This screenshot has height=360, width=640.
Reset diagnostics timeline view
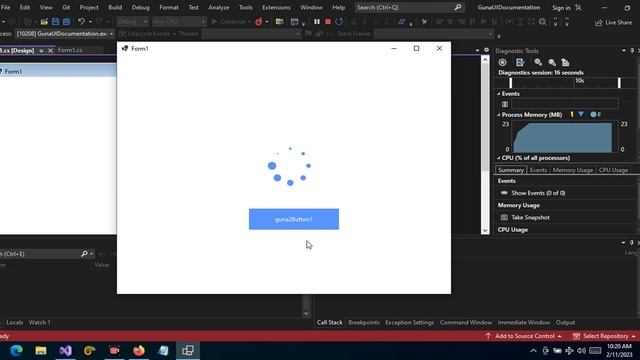click(x=565, y=62)
